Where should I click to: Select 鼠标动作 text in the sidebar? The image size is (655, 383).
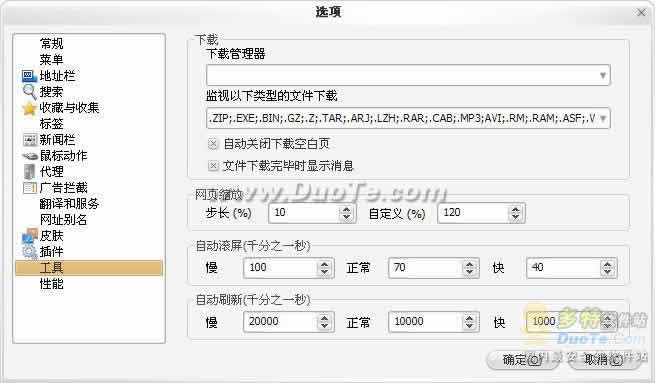click(63, 155)
